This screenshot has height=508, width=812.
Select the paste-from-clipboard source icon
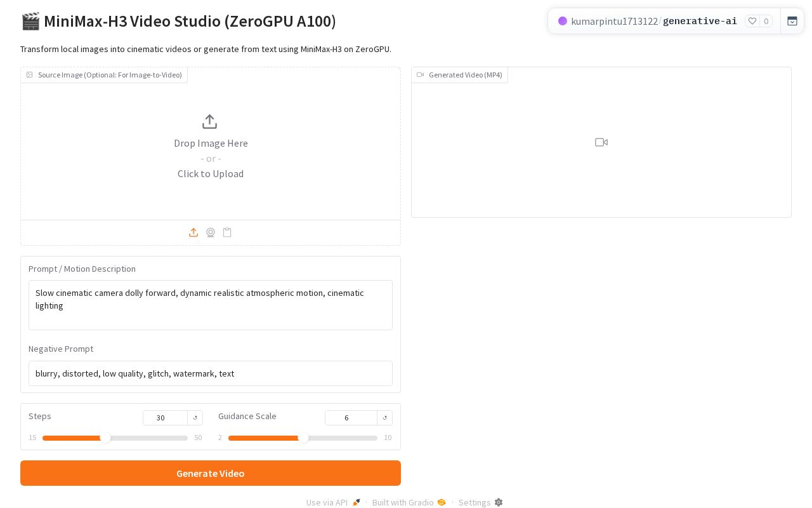(x=227, y=232)
